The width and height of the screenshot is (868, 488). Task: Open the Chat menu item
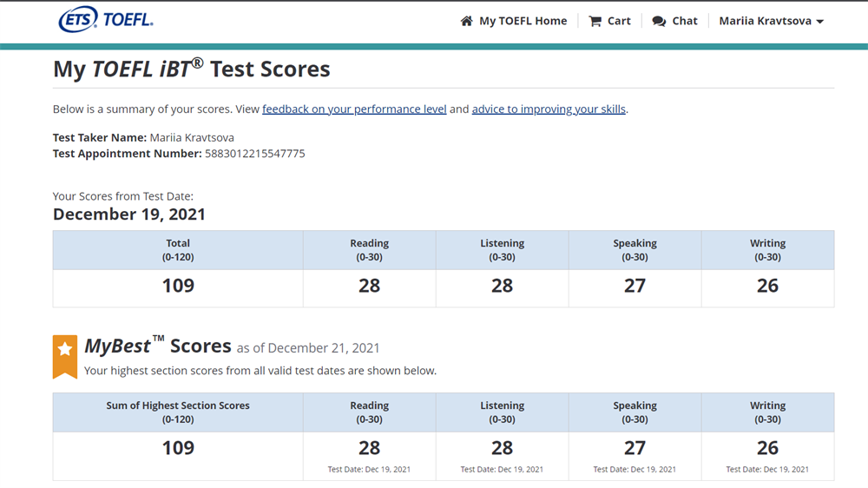674,21
